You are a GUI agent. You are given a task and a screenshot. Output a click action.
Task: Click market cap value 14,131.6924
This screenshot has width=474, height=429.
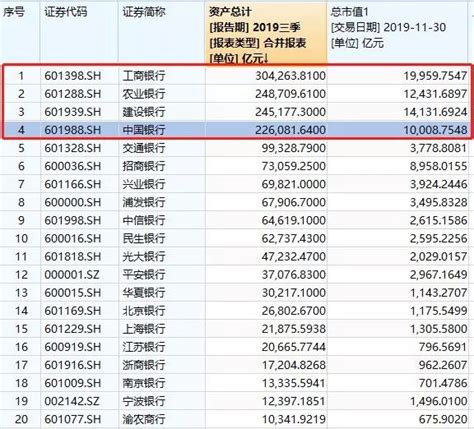click(435, 112)
